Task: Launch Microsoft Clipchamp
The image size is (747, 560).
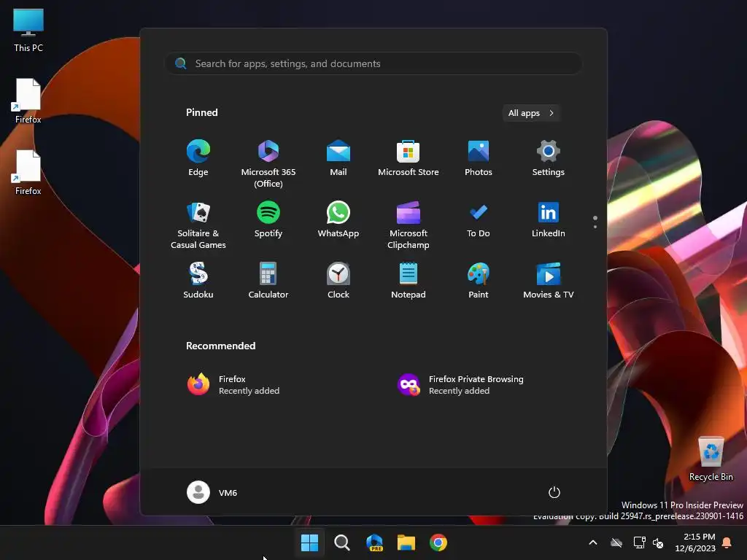Action: [409, 225]
